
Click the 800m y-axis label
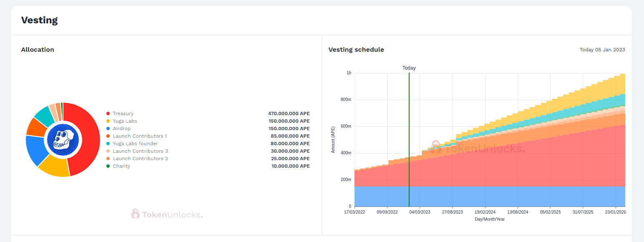click(346, 100)
